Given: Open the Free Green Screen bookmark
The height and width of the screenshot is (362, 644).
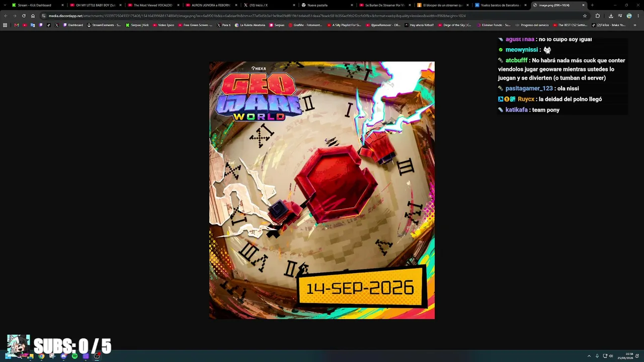Looking at the screenshot, I should click(x=195, y=25).
